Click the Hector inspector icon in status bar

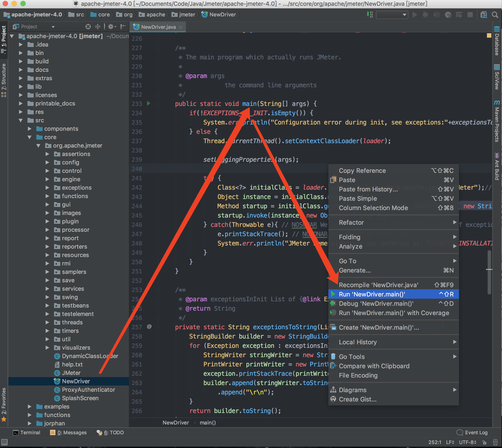(x=495, y=442)
